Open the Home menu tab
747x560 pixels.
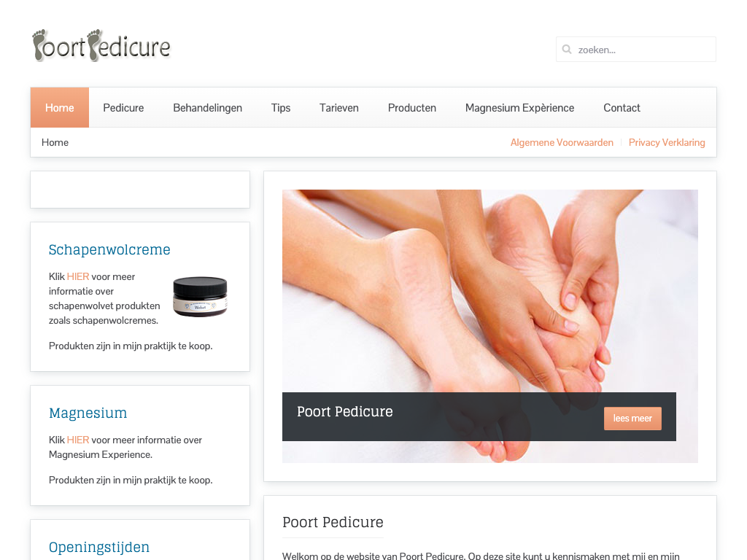60,108
